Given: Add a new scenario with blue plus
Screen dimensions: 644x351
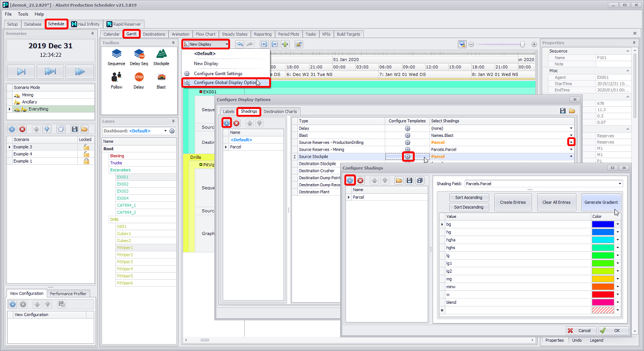Looking at the screenshot, I should tap(12, 129).
